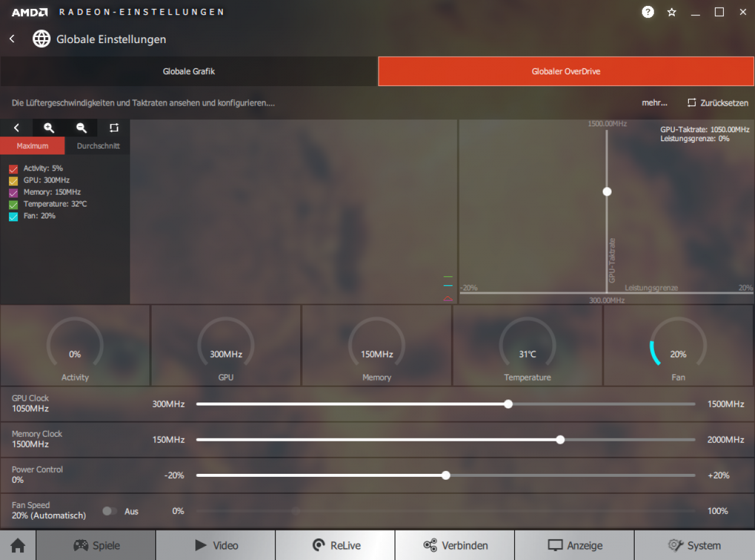Image resolution: width=755 pixels, height=560 pixels.
Task: Click the 100% Fan Speed maximum label
Action: (x=718, y=511)
